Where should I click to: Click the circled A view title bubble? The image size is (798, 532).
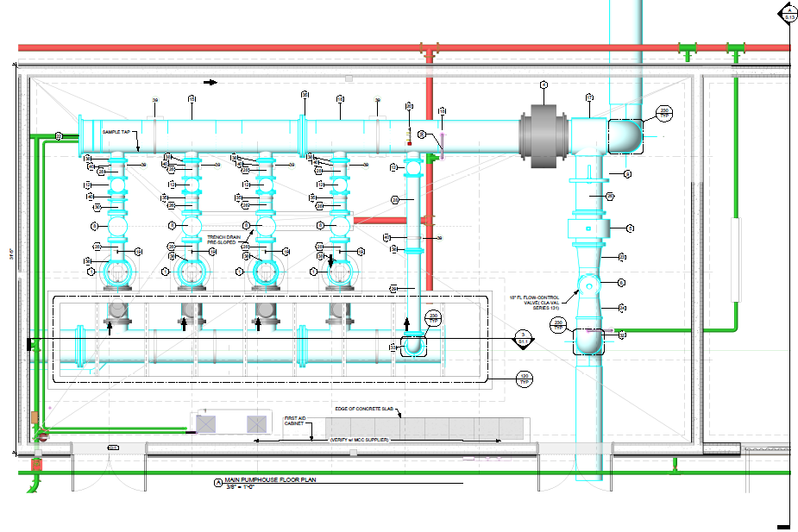(218, 483)
